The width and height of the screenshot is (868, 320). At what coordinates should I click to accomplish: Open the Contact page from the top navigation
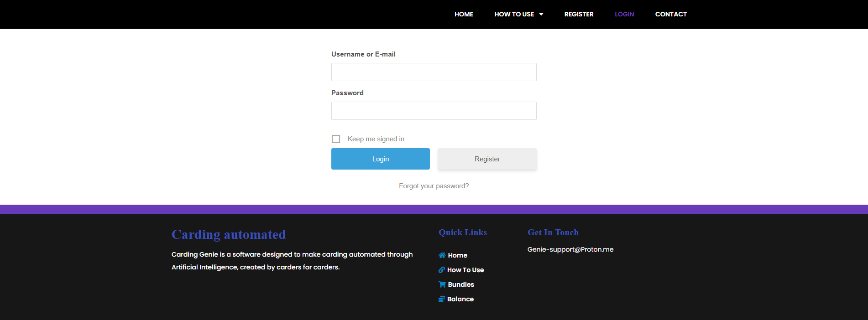(x=671, y=14)
